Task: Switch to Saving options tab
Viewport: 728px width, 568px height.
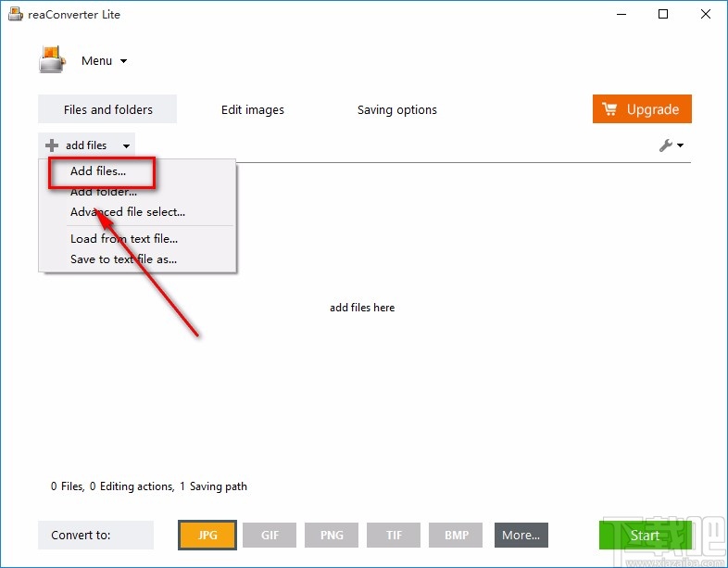Action: pos(397,109)
